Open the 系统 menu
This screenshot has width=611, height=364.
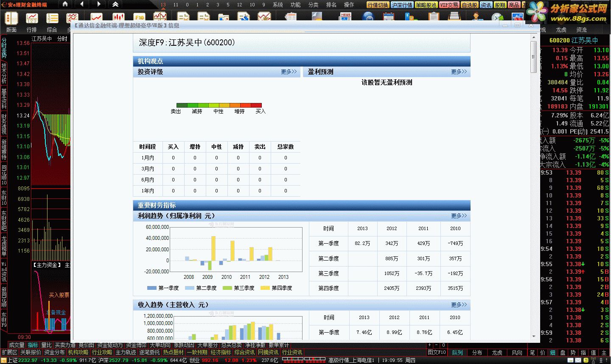click(278, 5)
